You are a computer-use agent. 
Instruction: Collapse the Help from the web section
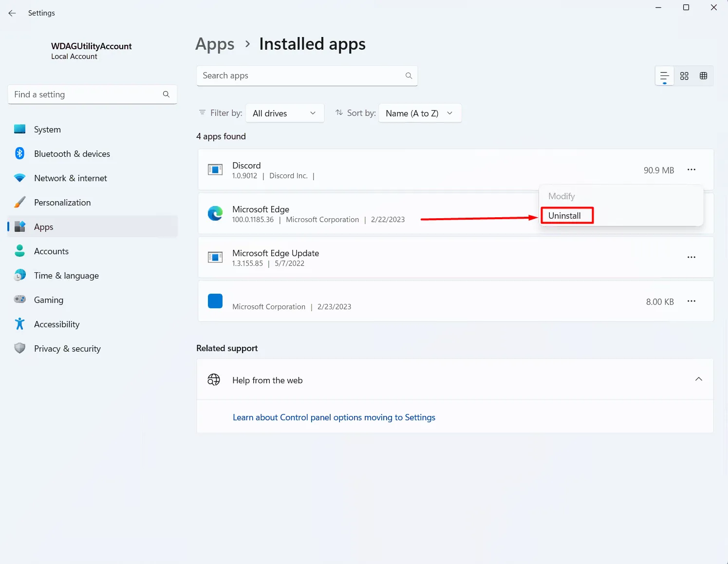(698, 379)
